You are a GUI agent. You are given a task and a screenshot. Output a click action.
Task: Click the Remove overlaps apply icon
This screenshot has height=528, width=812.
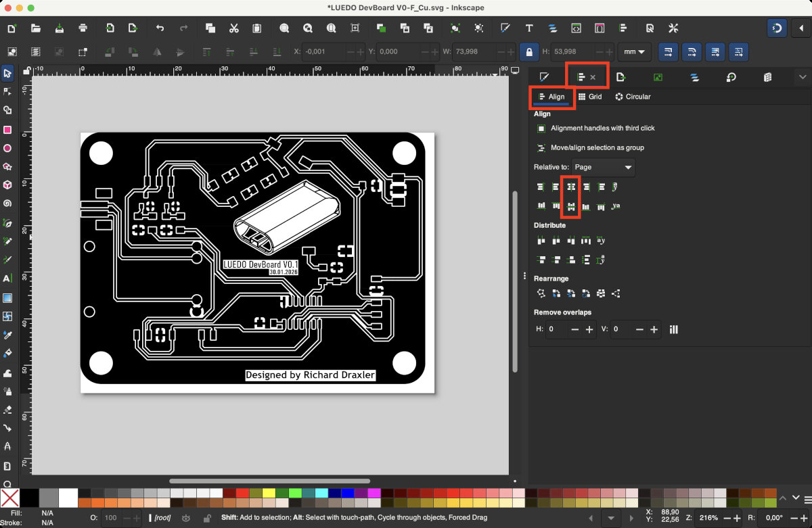tap(673, 329)
